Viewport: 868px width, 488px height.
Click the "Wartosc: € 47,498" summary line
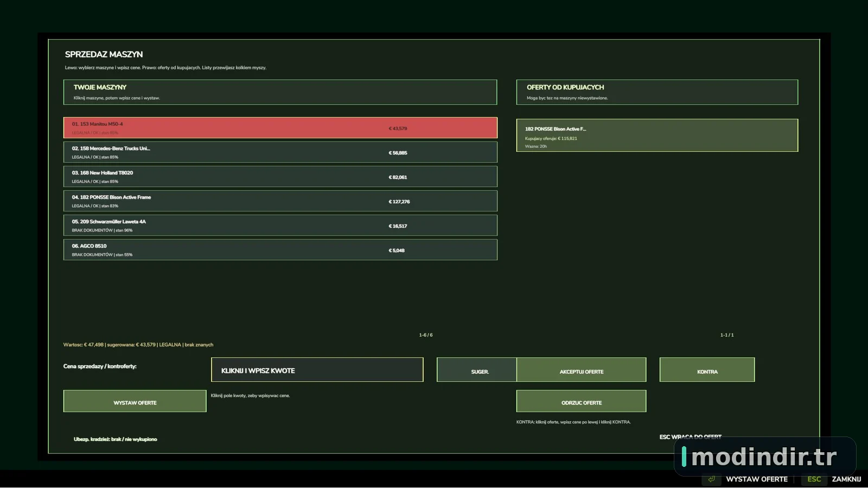[x=138, y=345]
